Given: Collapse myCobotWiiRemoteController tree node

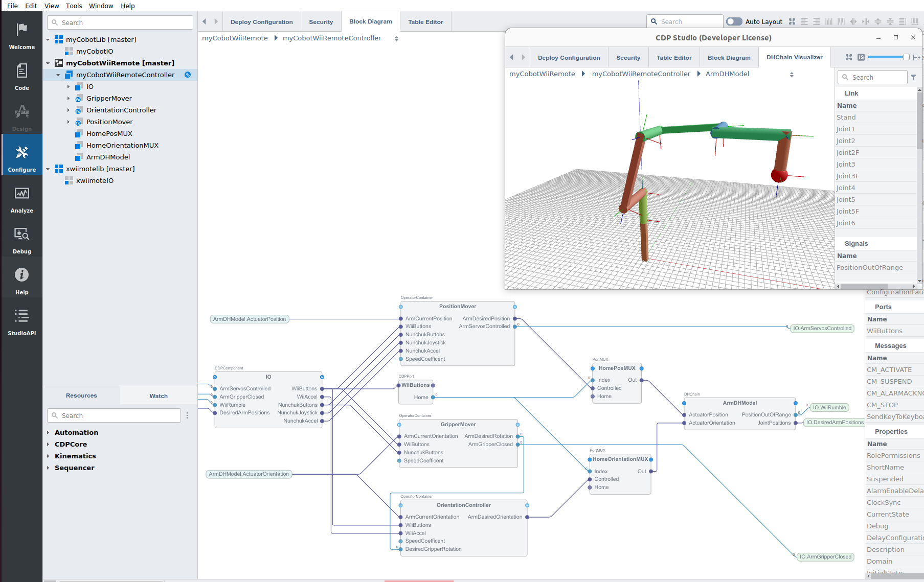Looking at the screenshot, I should tap(58, 75).
